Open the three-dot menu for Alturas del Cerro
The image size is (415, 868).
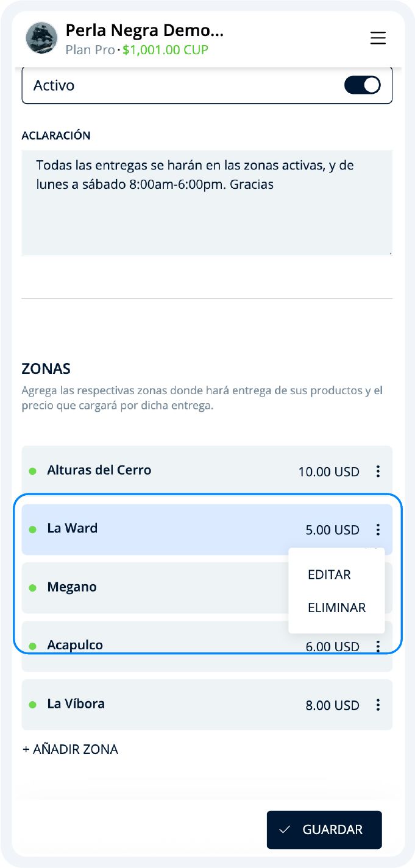pyautogui.click(x=378, y=471)
